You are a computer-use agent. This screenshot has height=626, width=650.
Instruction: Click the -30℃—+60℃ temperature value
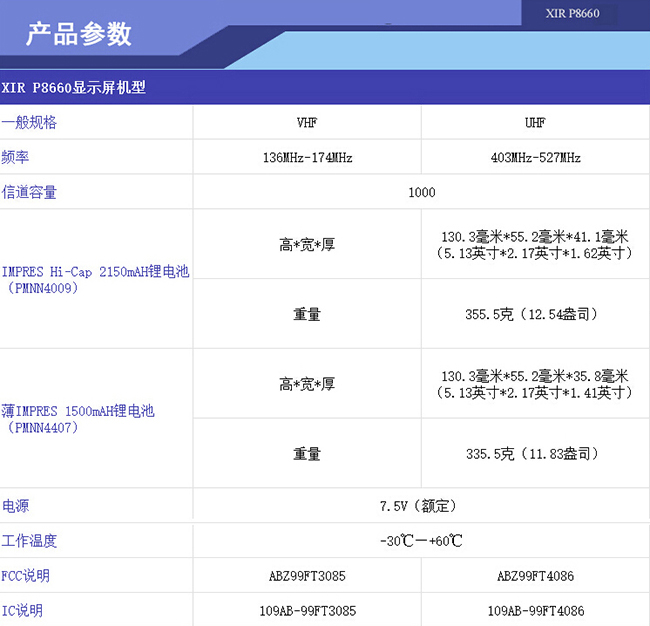[x=421, y=541]
